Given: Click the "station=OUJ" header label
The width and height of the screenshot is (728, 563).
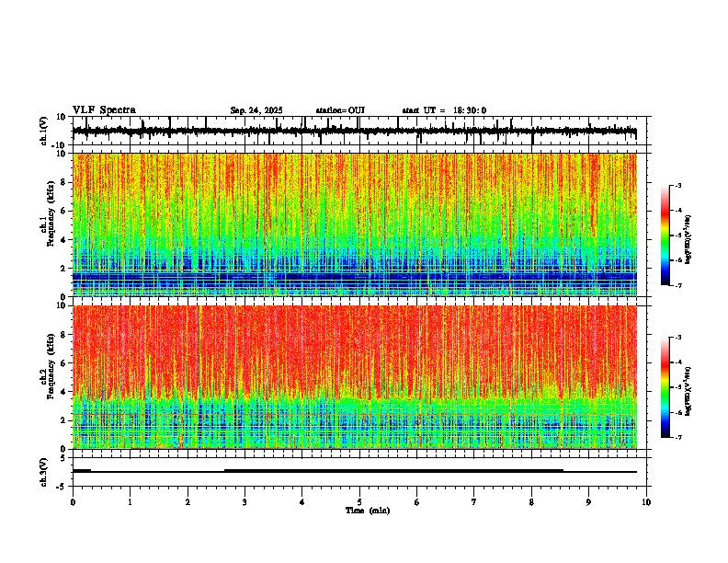Looking at the screenshot, I should (340, 110).
